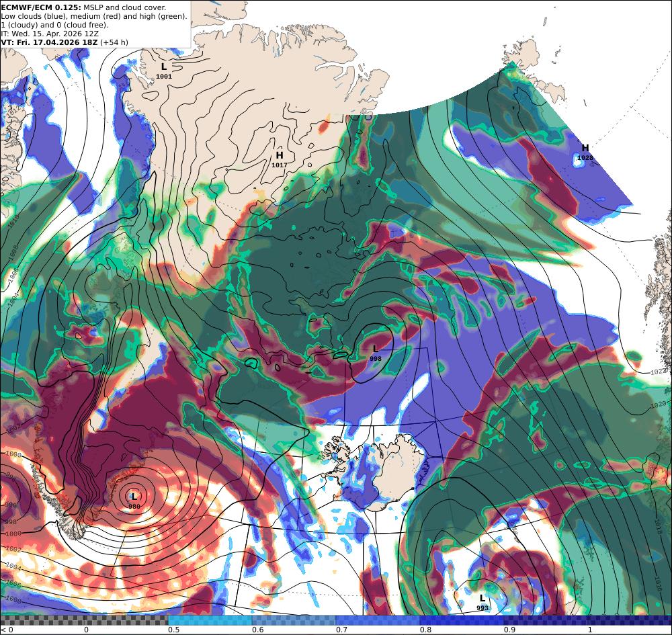Click the '1028' pressure value
The width and height of the screenshot is (672, 635).
(x=585, y=158)
